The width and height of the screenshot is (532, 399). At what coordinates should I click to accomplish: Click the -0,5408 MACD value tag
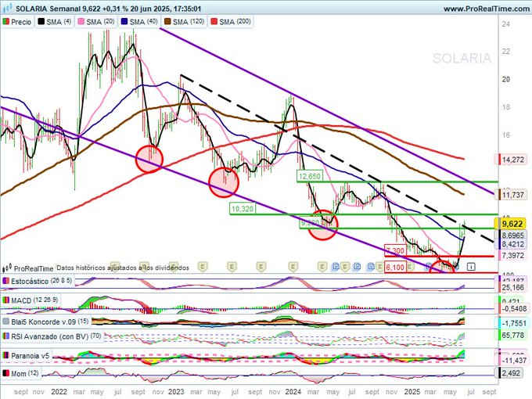coord(514,308)
